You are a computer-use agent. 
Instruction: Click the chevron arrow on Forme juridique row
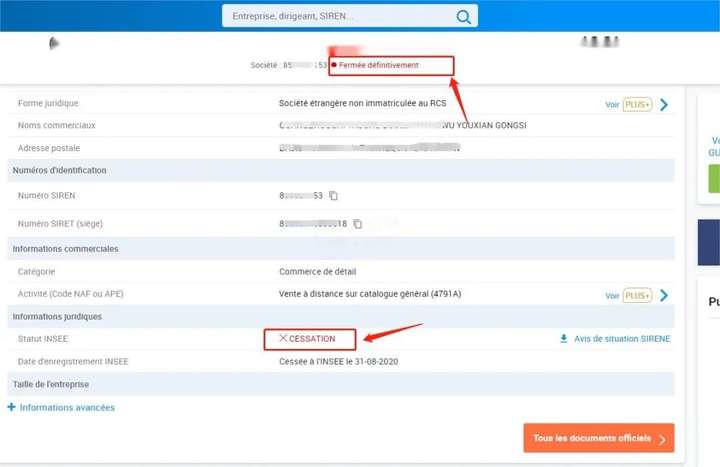tap(664, 105)
